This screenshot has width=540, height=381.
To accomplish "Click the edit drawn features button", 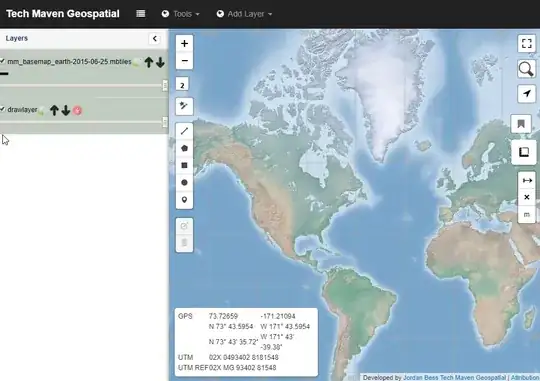I will [184, 226].
